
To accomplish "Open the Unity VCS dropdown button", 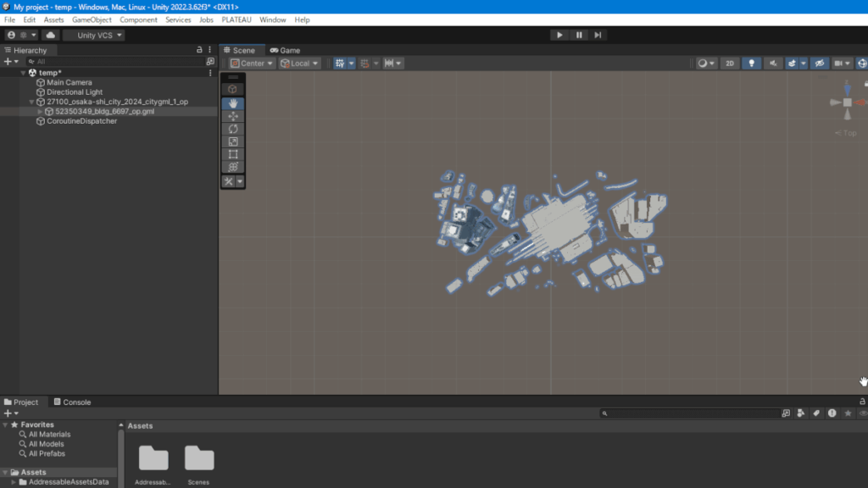I will tap(93, 35).
